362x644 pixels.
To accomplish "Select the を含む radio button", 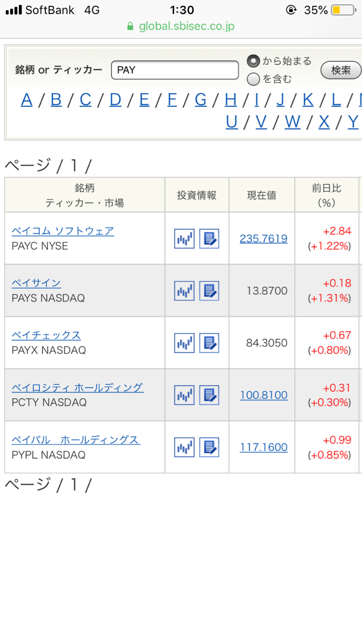I will (252, 79).
